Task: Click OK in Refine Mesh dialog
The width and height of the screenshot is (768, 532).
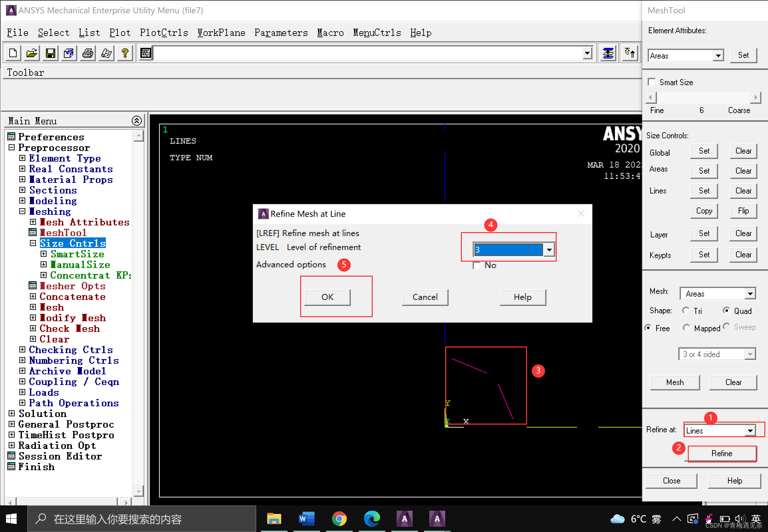Action: click(327, 297)
